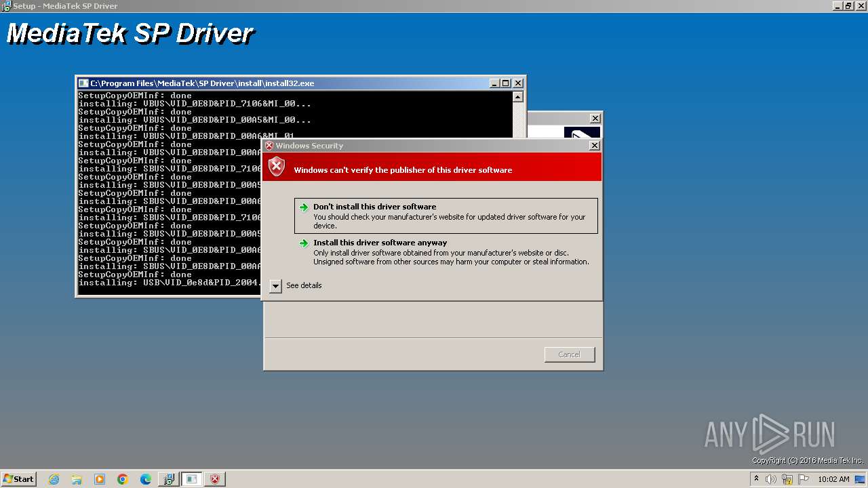
Task: Close the setup wizard window behind
Action: pyautogui.click(x=595, y=118)
